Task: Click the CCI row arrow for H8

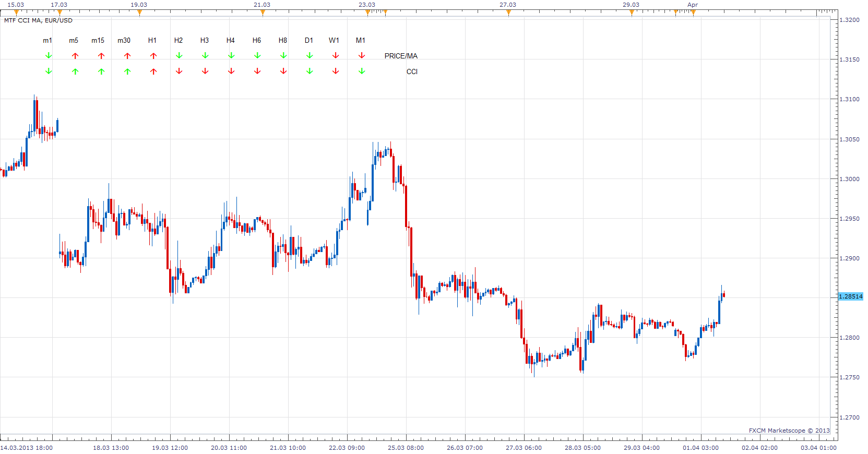Action: click(x=283, y=71)
